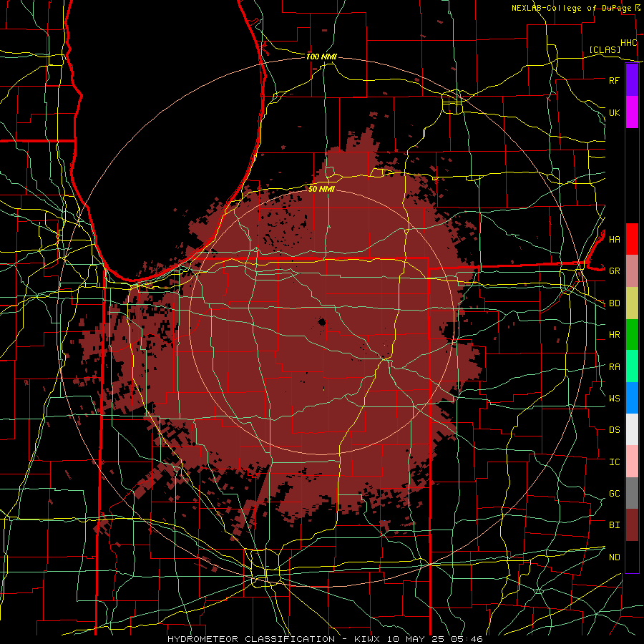Click the "ND" legend label
Image resolution: width=644 pixels, height=644 pixels.
pos(614,557)
